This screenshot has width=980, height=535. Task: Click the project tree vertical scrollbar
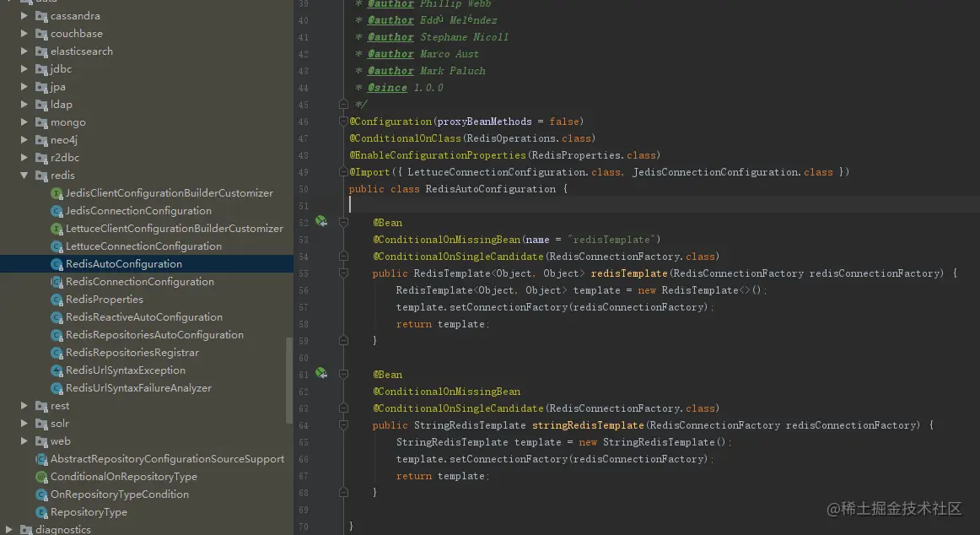click(288, 380)
